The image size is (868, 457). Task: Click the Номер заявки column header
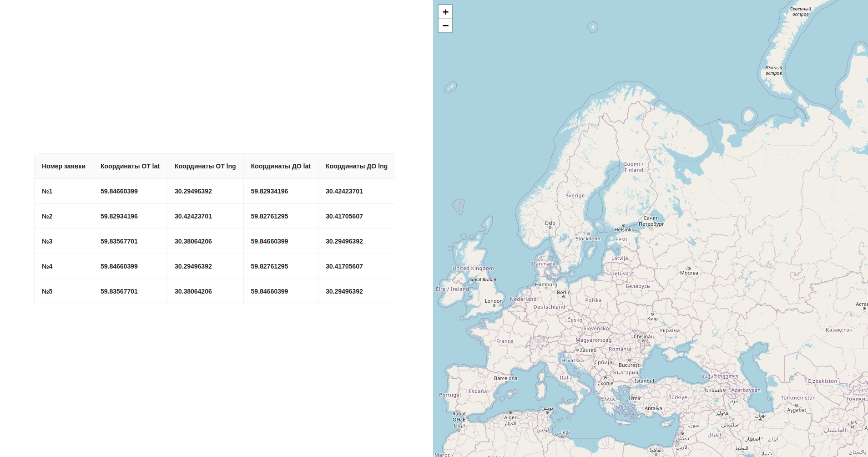coord(64,166)
